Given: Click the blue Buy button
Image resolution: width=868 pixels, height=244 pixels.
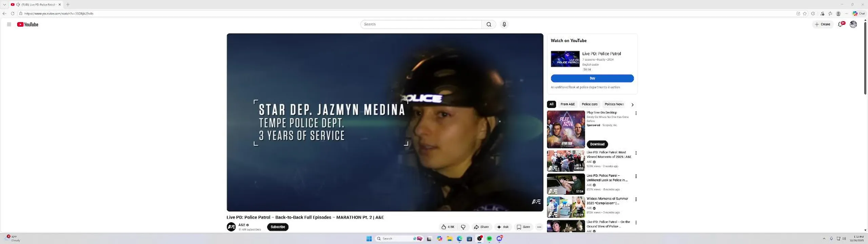Looking at the screenshot, I should (592, 78).
